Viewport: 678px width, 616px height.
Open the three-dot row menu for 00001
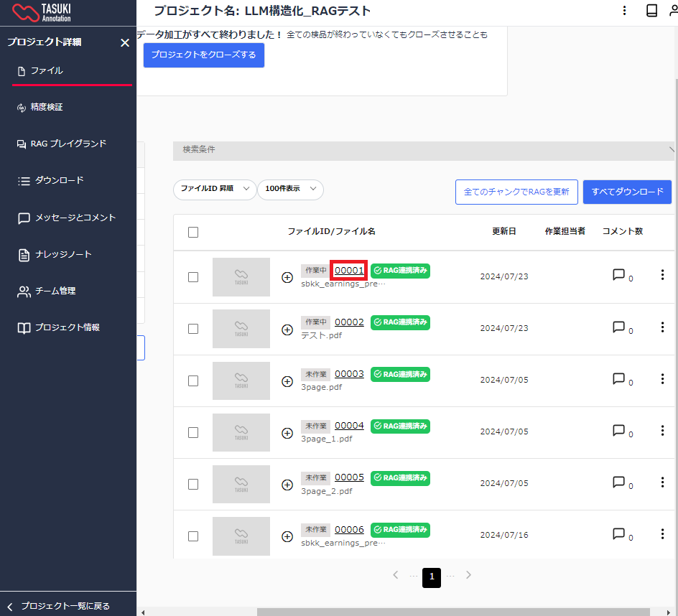pyautogui.click(x=662, y=275)
